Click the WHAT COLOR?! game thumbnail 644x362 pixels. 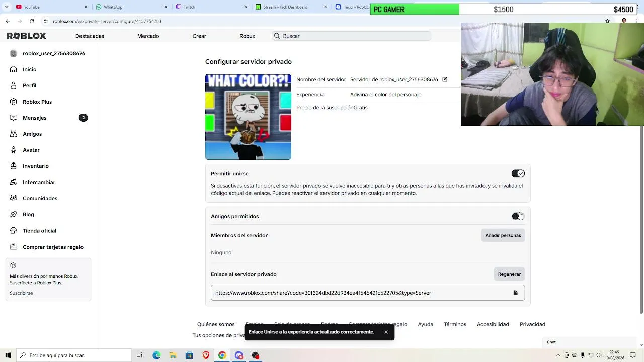click(x=248, y=117)
